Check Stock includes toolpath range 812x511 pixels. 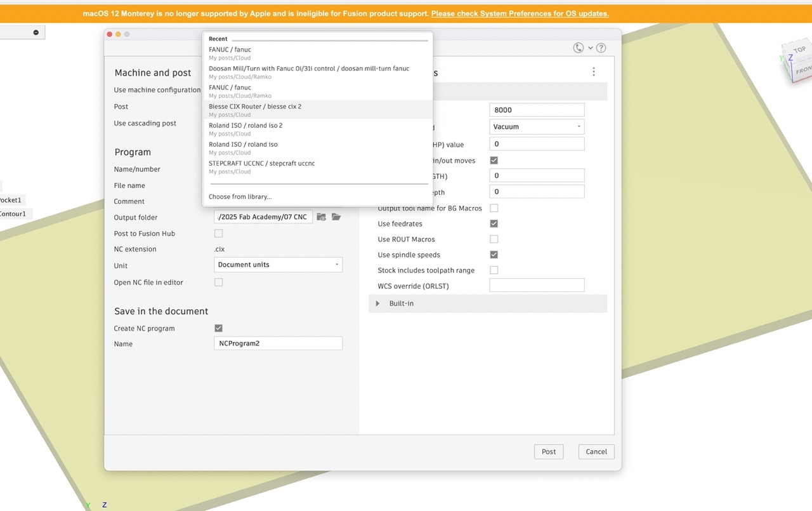click(x=494, y=270)
